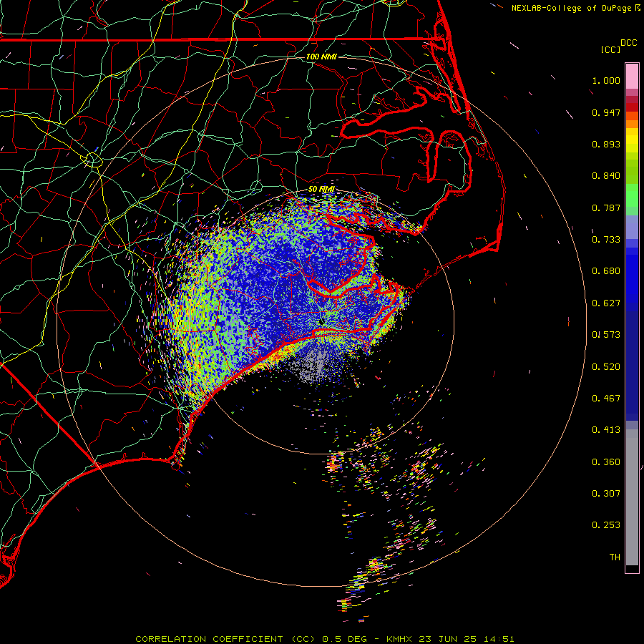Click the 0.573 legend value
644x644 pixels.
point(606,335)
